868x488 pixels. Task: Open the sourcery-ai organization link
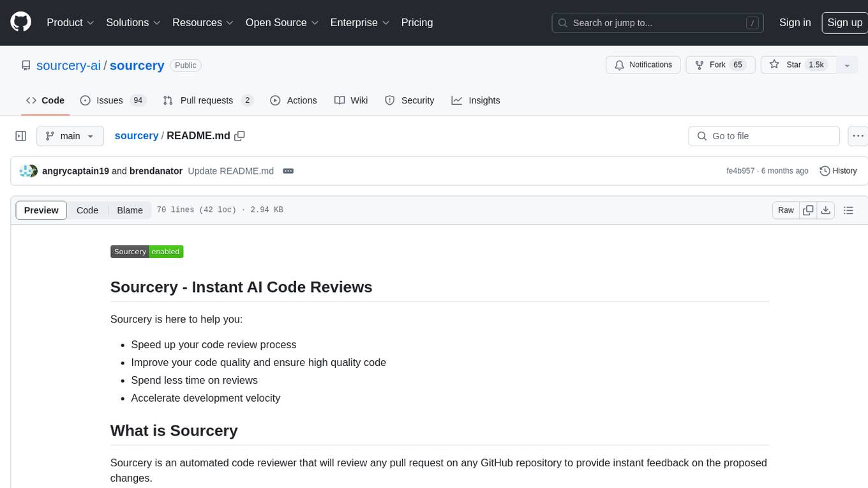68,65
